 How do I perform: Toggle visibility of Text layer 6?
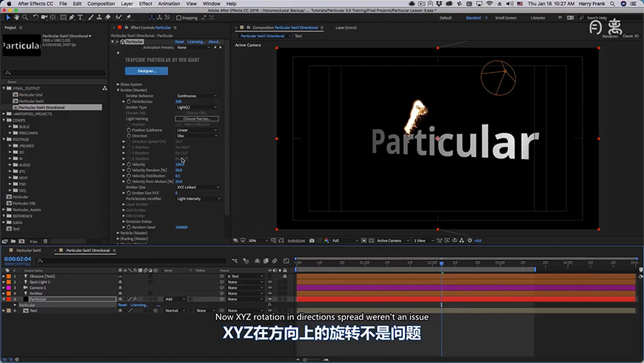270,311
